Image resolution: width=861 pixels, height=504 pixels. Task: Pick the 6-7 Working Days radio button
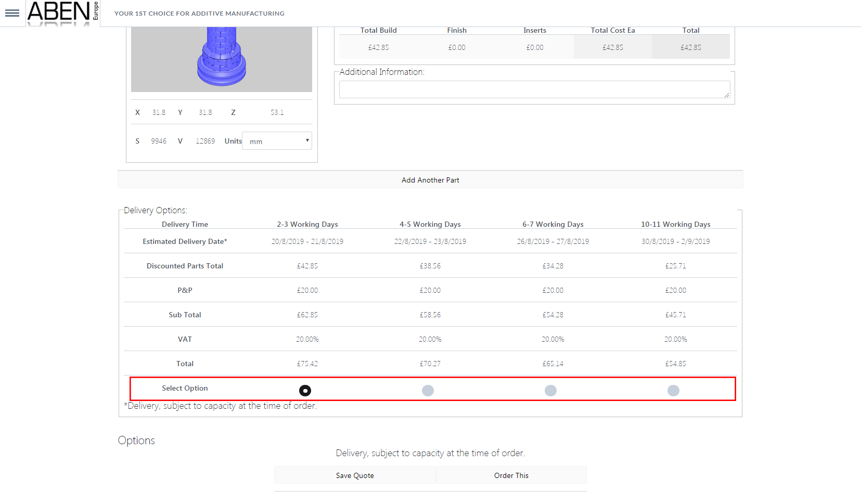coord(550,391)
